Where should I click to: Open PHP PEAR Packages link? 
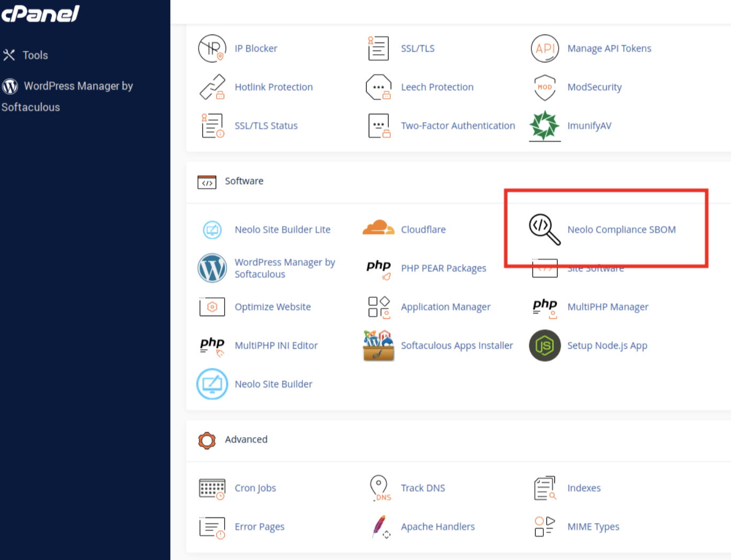pyautogui.click(x=444, y=268)
